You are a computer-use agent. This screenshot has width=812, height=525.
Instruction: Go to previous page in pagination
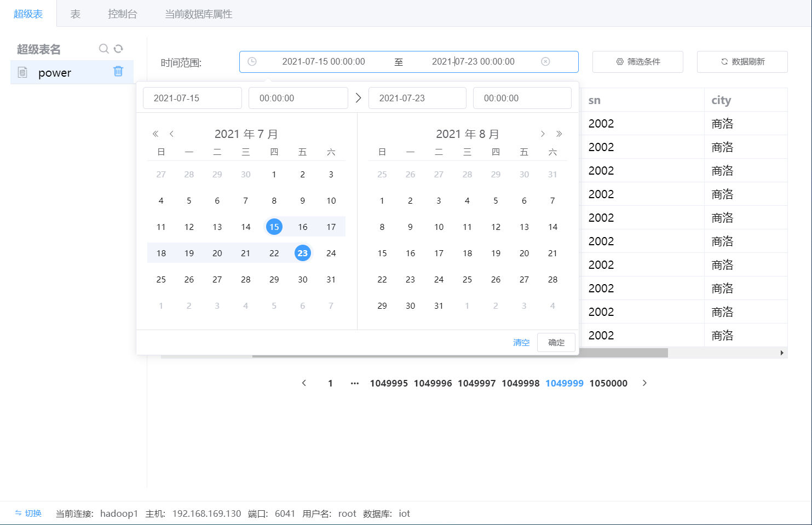click(x=304, y=383)
